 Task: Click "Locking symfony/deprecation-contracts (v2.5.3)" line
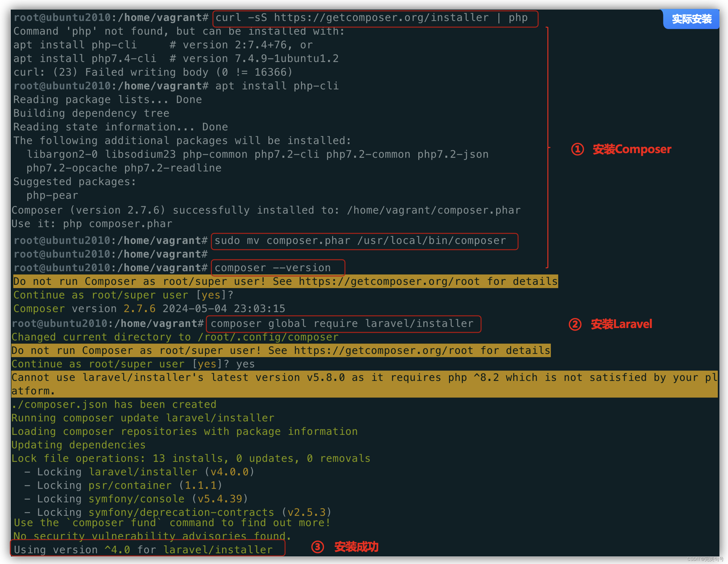(x=178, y=512)
